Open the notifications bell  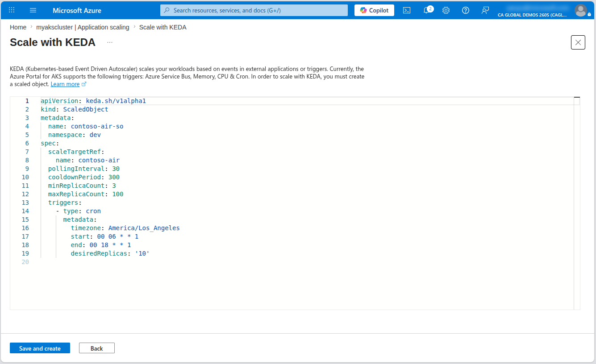427,10
